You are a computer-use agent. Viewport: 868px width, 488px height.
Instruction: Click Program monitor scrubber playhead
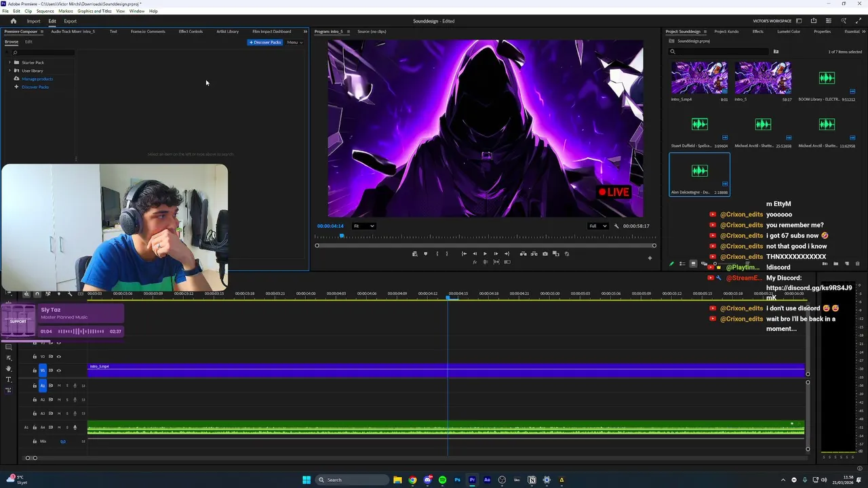[x=342, y=236]
